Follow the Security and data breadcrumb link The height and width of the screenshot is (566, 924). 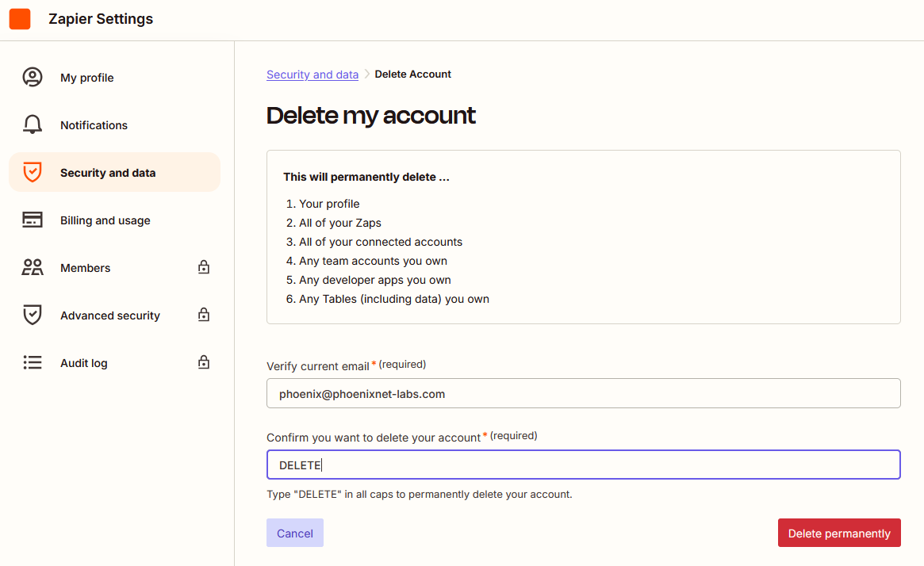point(312,75)
